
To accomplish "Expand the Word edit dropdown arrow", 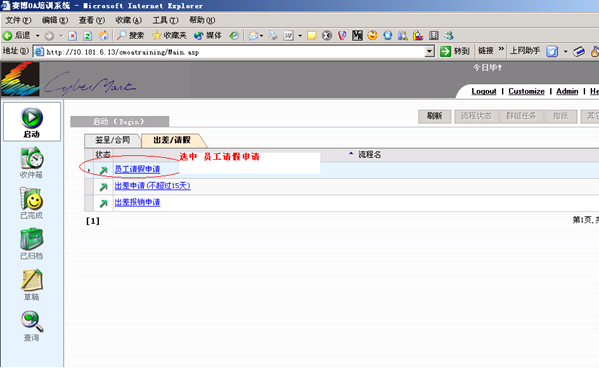I will [x=300, y=36].
